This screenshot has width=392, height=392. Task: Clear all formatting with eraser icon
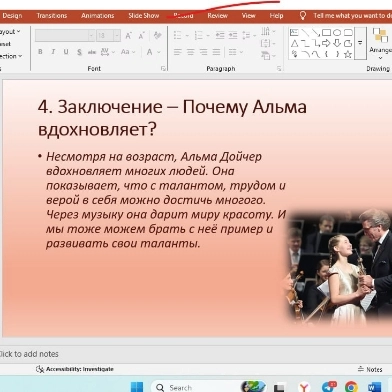click(x=157, y=35)
